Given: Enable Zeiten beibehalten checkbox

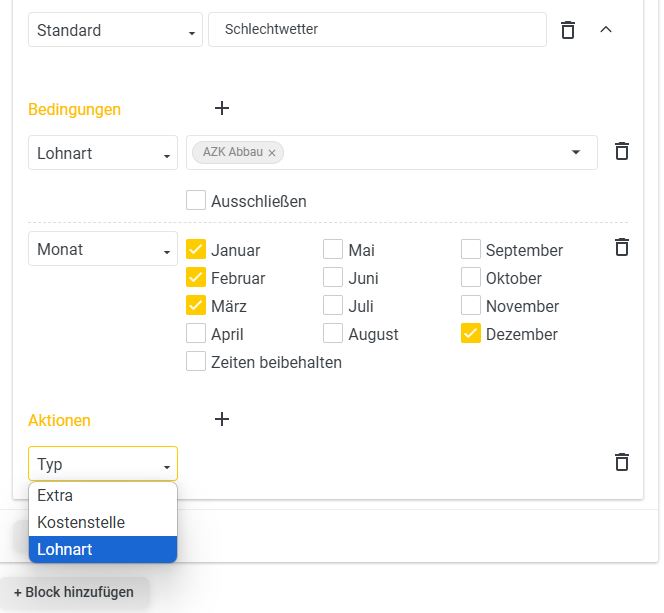Looking at the screenshot, I should click(196, 361).
